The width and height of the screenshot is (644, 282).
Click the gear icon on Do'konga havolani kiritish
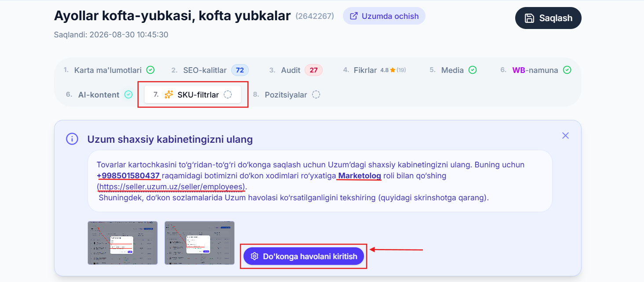pyautogui.click(x=254, y=256)
